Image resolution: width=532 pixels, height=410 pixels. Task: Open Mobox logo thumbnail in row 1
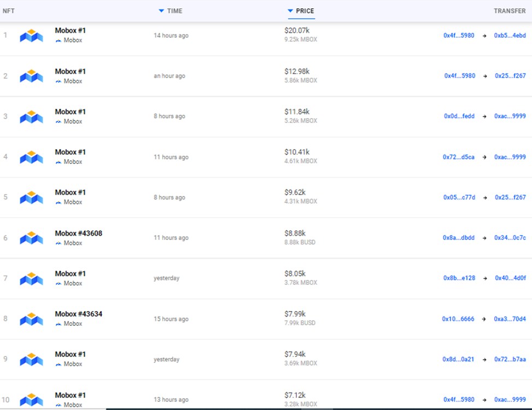pyautogui.click(x=31, y=36)
